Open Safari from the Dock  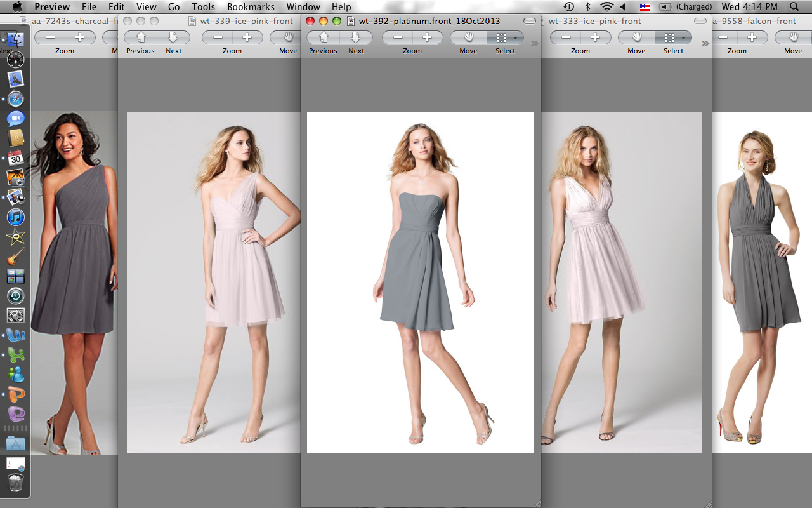click(16, 99)
